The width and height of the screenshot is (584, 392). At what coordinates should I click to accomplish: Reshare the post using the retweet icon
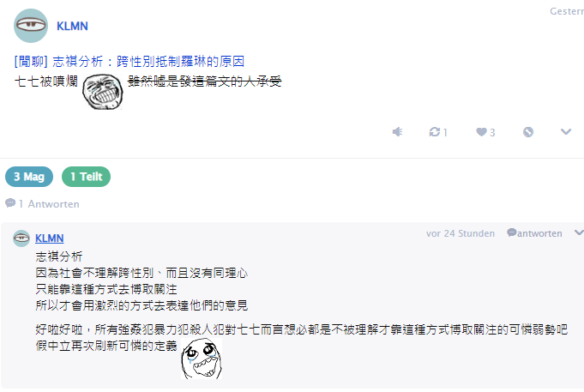[434, 132]
